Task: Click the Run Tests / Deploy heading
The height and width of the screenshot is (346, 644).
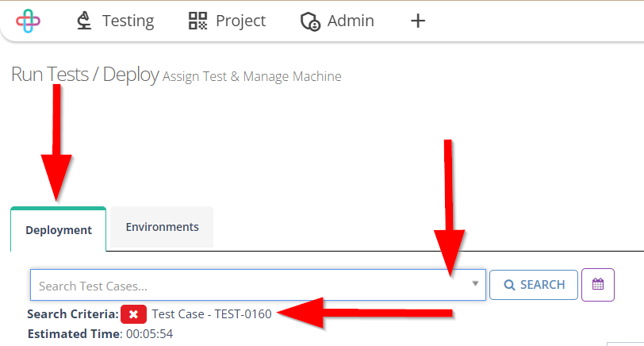Action: point(85,75)
